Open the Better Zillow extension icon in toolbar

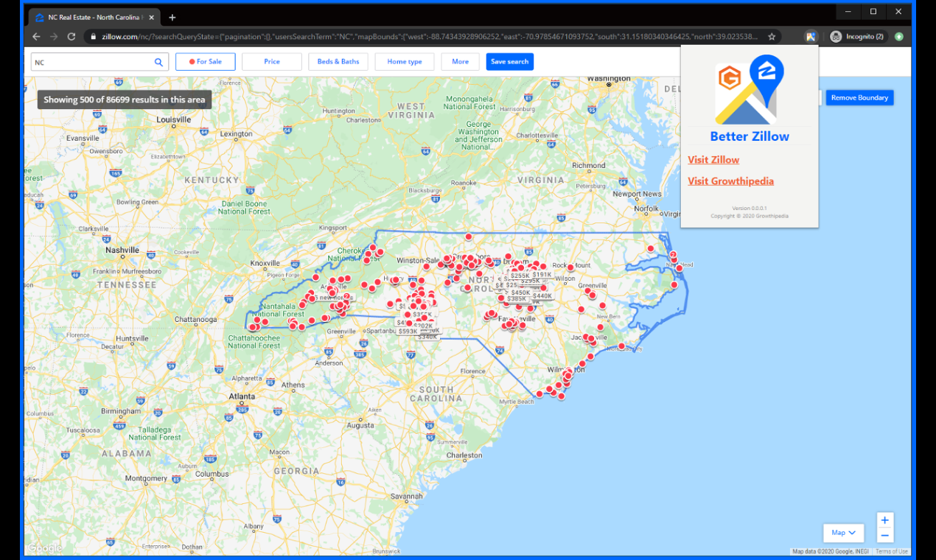coord(811,36)
